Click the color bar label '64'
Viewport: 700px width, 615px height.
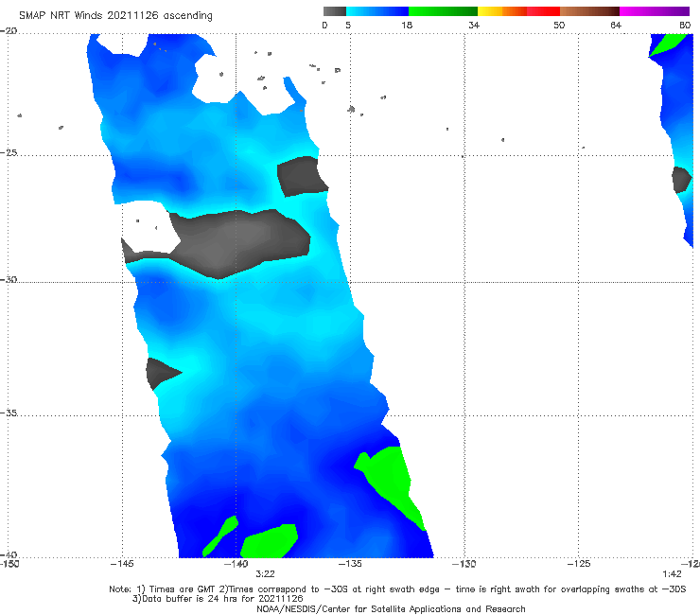pos(616,26)
